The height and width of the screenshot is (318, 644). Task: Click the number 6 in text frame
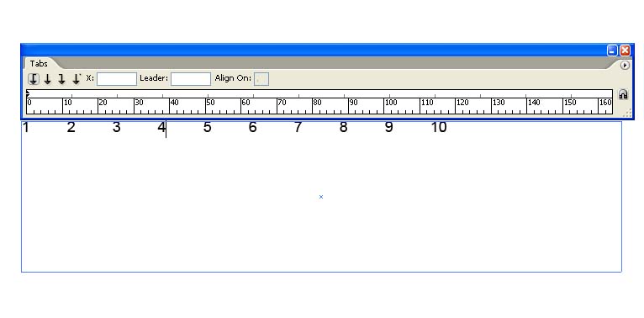[252, 127]
